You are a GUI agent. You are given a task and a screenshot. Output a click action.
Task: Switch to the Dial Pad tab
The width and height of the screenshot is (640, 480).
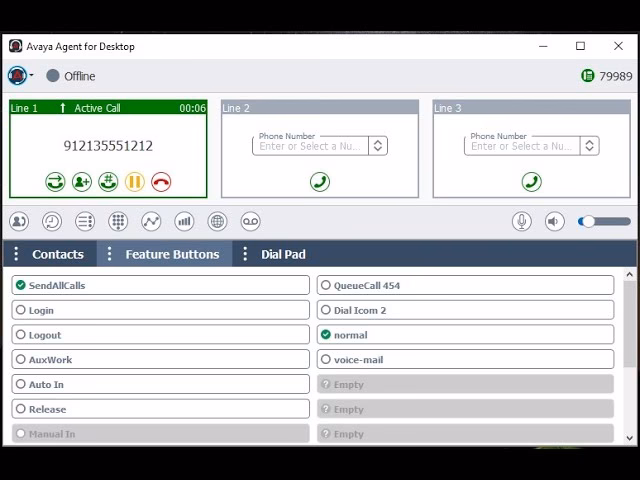tap(283, 254)
